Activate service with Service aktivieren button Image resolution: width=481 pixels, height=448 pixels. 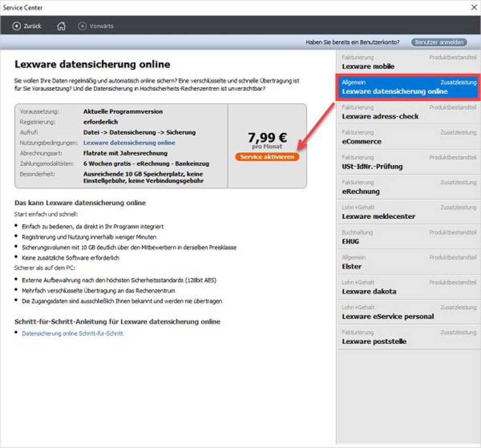click(x=267, y=157)
